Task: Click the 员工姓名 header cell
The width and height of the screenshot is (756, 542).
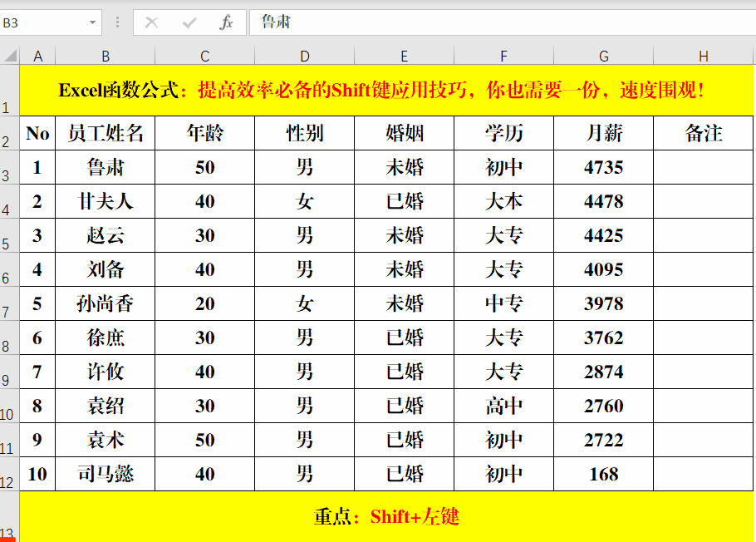Action: (x=106, y=133)
